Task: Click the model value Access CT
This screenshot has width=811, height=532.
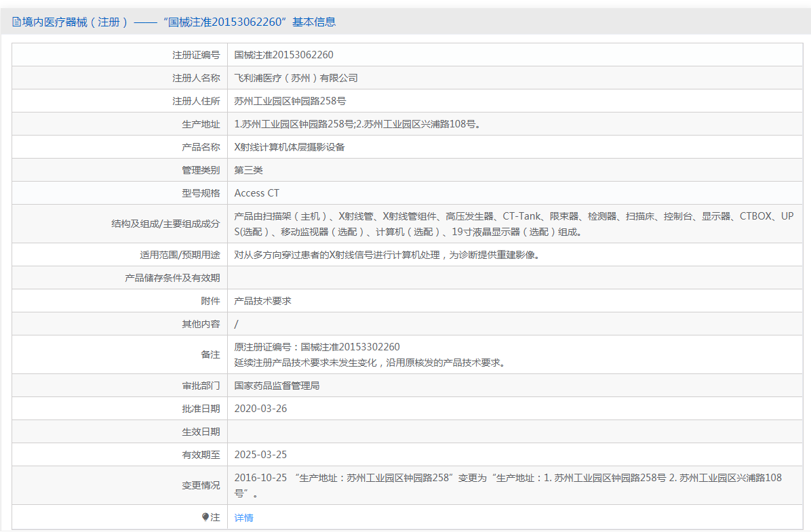Action: (256, 193)
